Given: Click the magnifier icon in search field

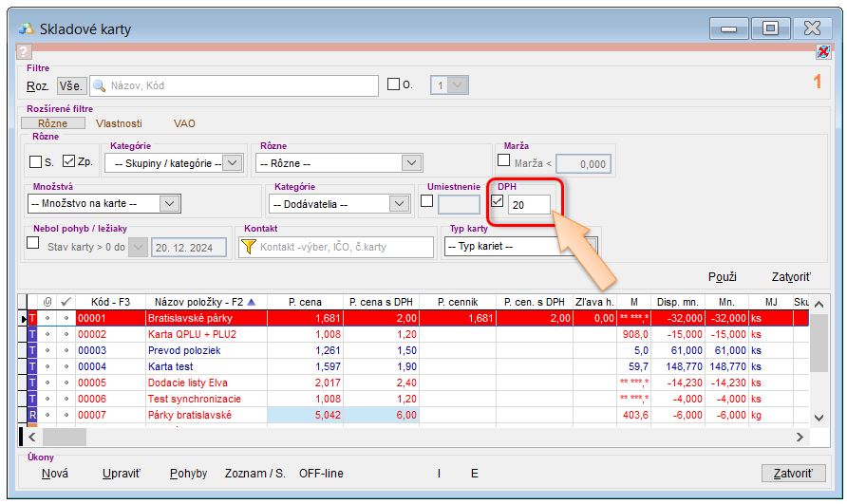Looking at the screenshot, I should click(99, 85).
